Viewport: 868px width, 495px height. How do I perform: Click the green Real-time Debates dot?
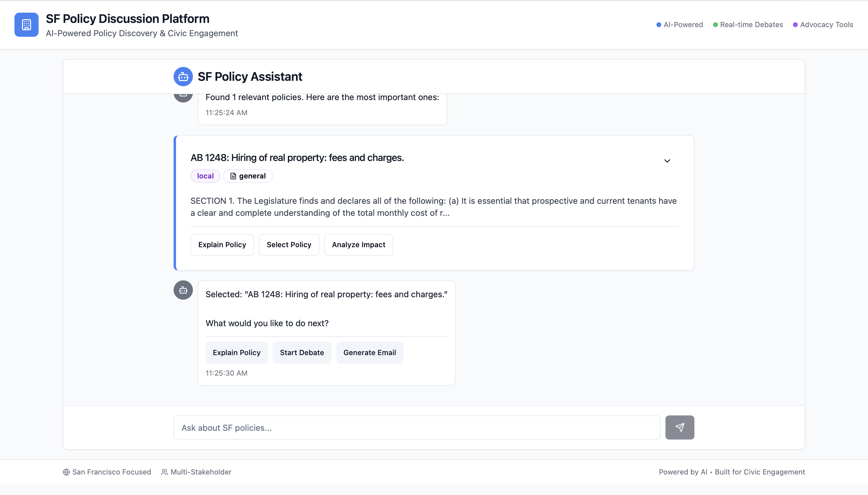click(x=715, y=25)
